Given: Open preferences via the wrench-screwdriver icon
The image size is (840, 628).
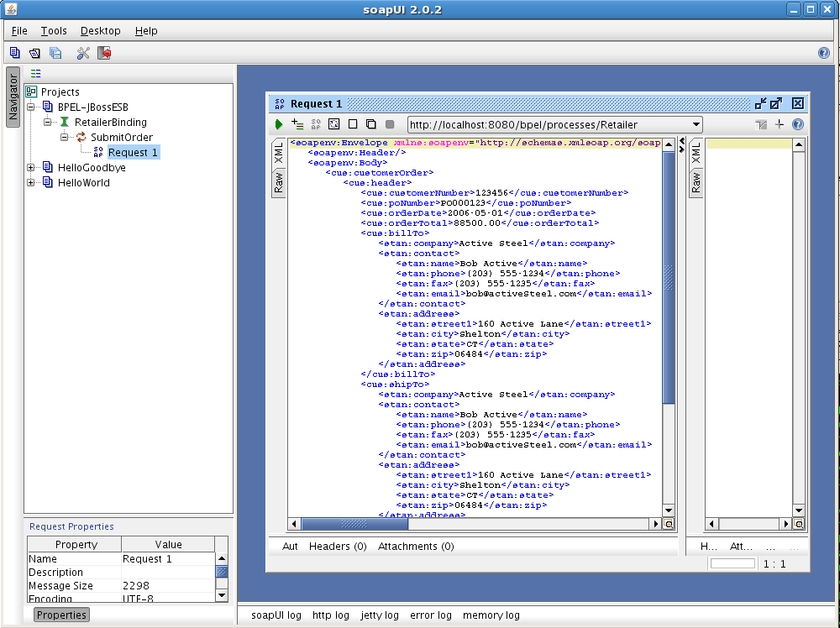Looking at the screenshot, I should [83, 53].
